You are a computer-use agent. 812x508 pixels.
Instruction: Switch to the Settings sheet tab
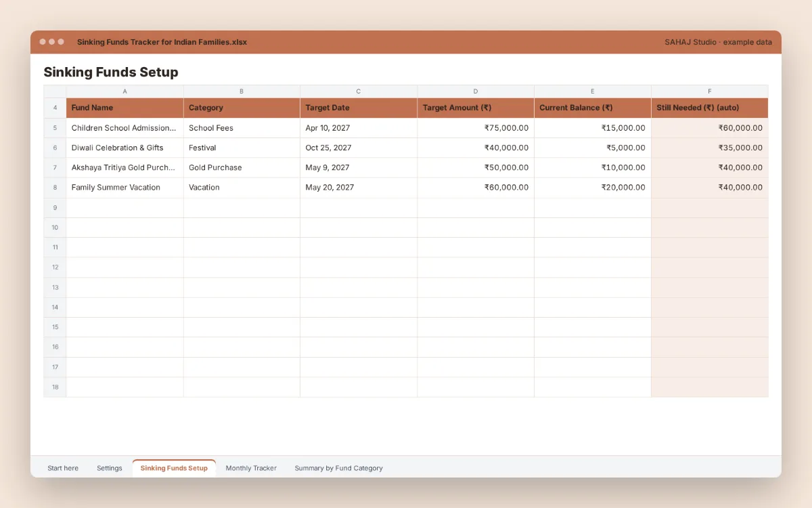[110, 468]
